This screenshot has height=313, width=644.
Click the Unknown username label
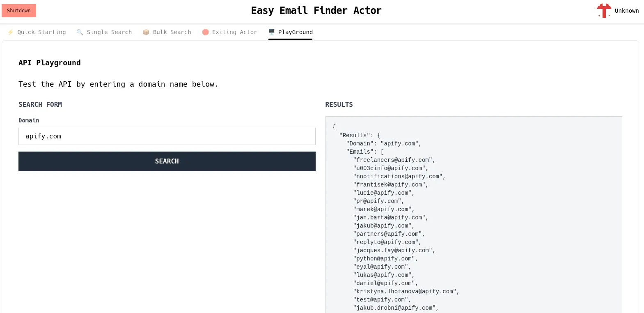click(626, 11)
